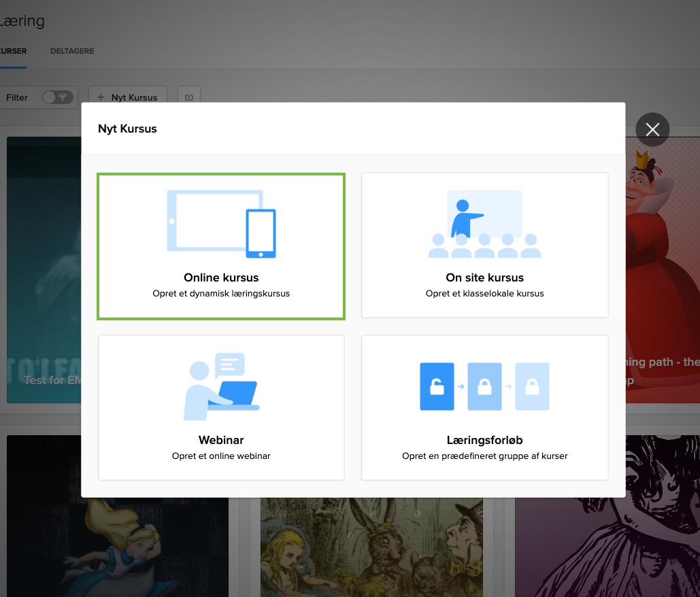The width and height of the screenshot is (700, 597).
Task: Click the open padlock icon in Læringsforløb
Action: coord(436,386)
